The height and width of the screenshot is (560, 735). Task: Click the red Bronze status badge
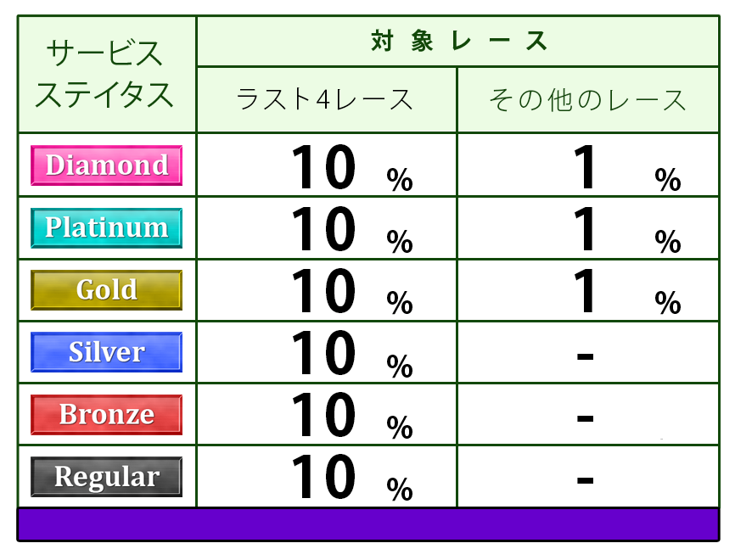(106, 415)
